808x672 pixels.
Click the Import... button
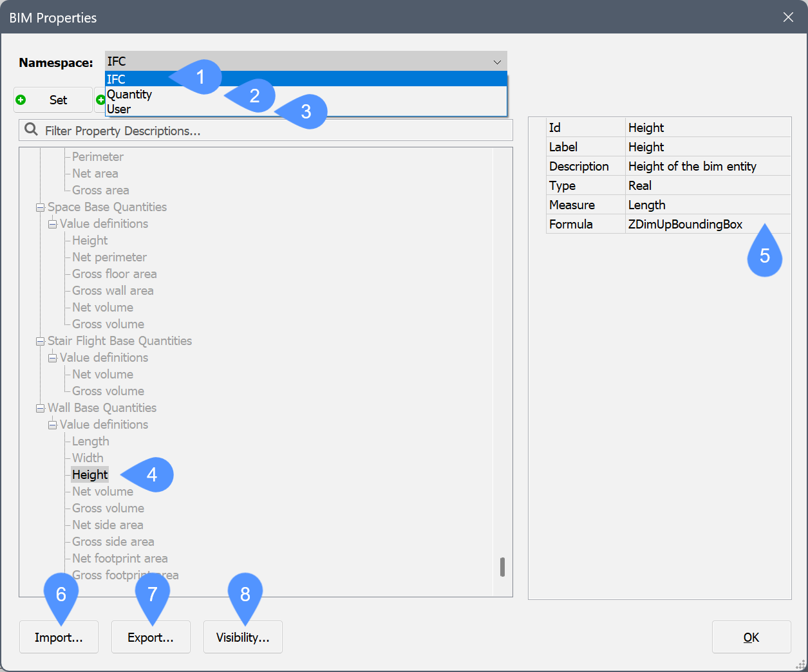tap(59, 637)
